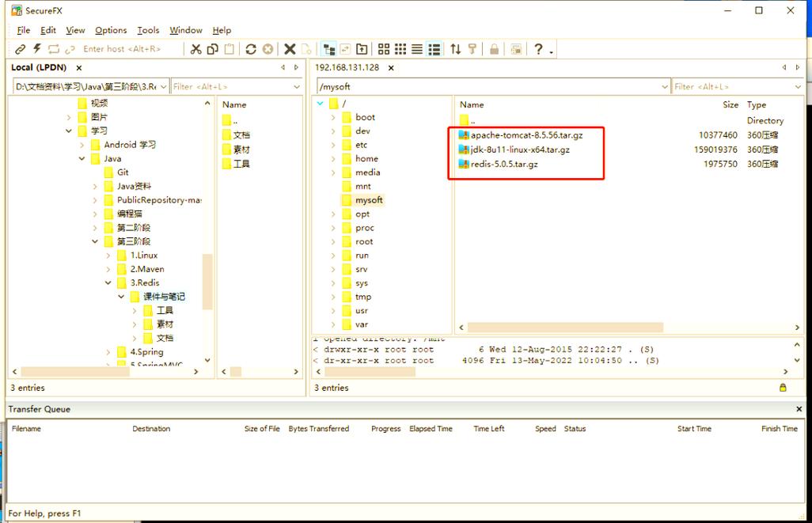Switch to details view mode
This screenshot has height=523, width=812.
(x=434, y=49)
